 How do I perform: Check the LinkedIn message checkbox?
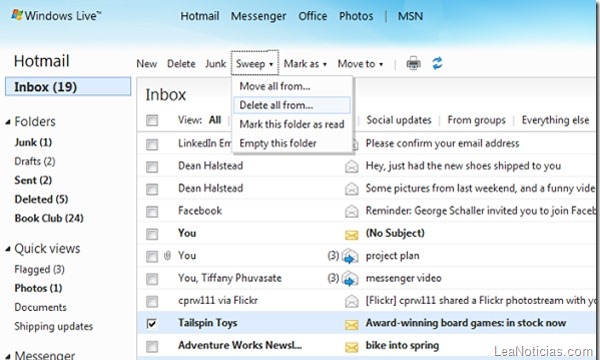click(152, 144)
